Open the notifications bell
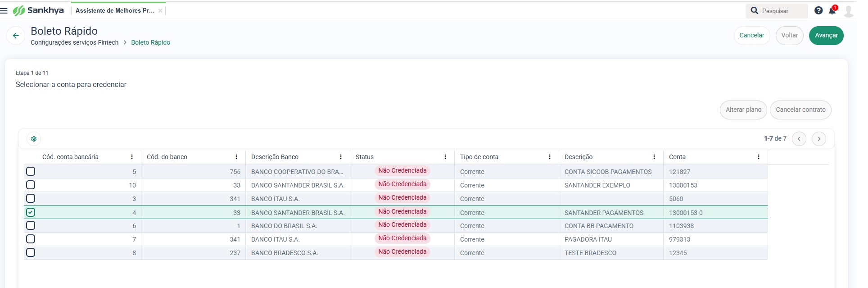The image size is (868, 288). click(x=832, y=10)
